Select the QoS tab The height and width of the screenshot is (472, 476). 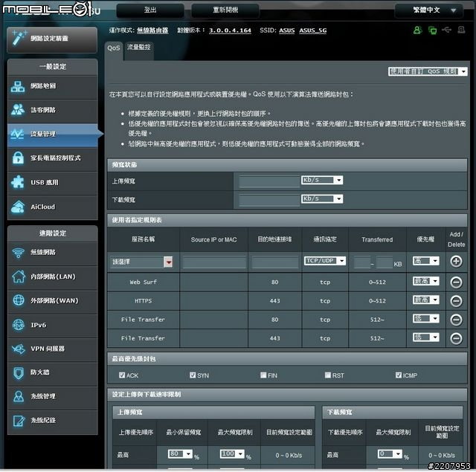point(114,48)
